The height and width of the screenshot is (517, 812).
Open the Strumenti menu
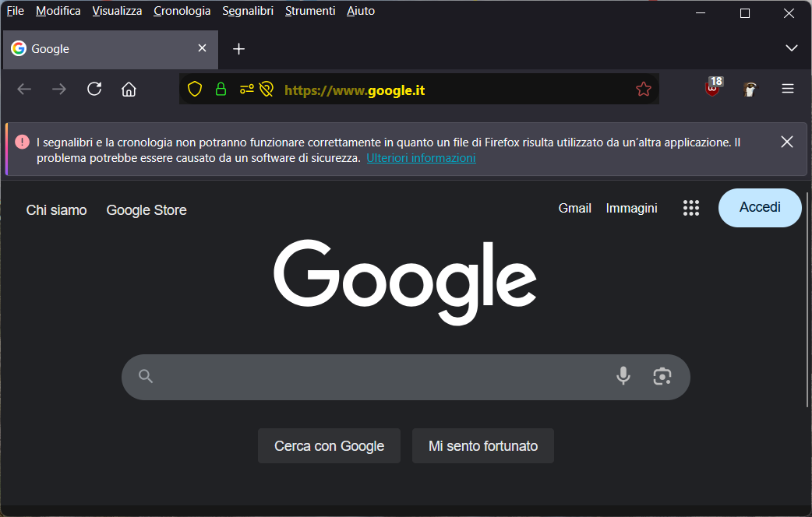(x=310, y=11)
